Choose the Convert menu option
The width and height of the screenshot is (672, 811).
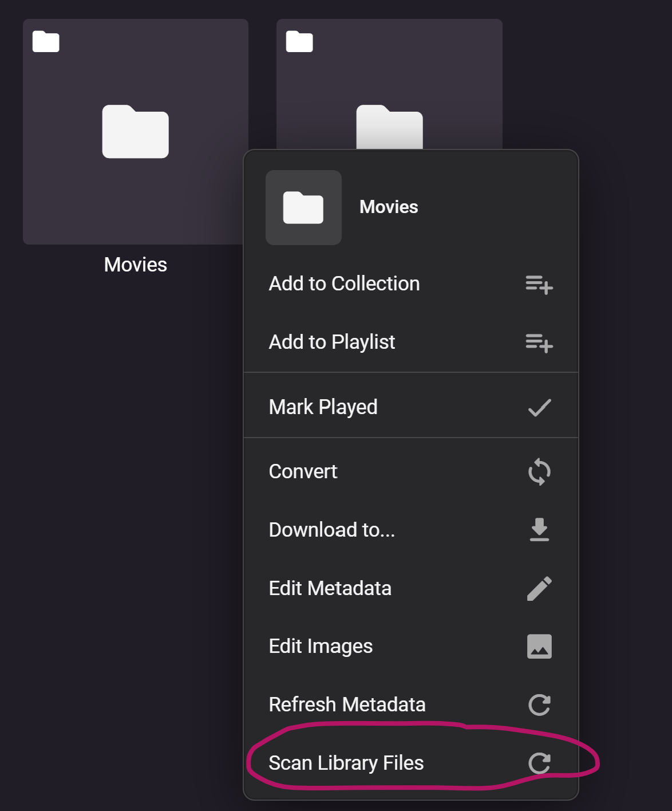[x=411, y=472]
